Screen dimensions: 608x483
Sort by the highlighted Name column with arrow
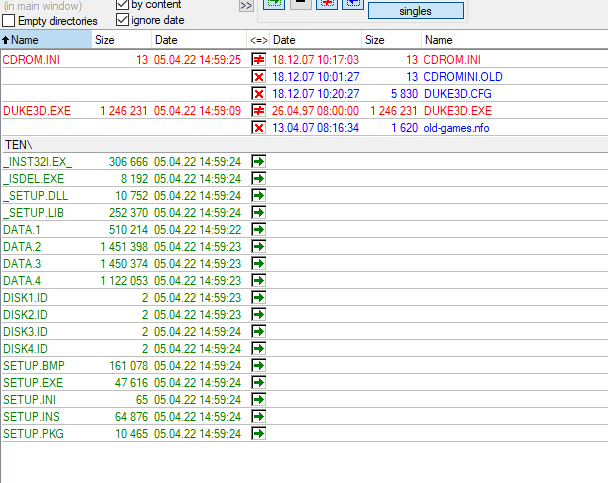[x=46, y=40]
